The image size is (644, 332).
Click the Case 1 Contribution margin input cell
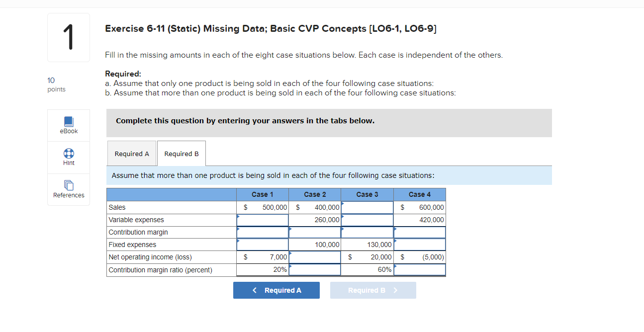click(263, 232)
